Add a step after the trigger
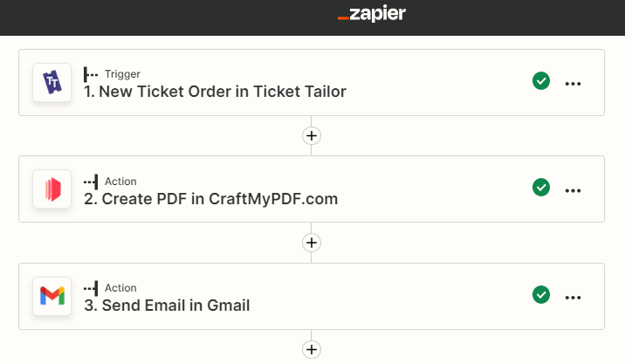Viewport: 625px width, 364px height. click(x=312, y=135)
